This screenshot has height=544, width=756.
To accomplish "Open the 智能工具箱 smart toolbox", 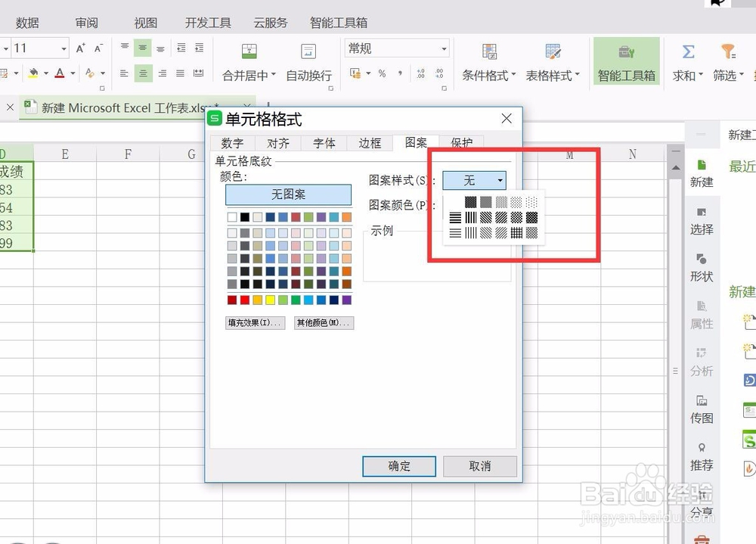I will coord(626,61).
